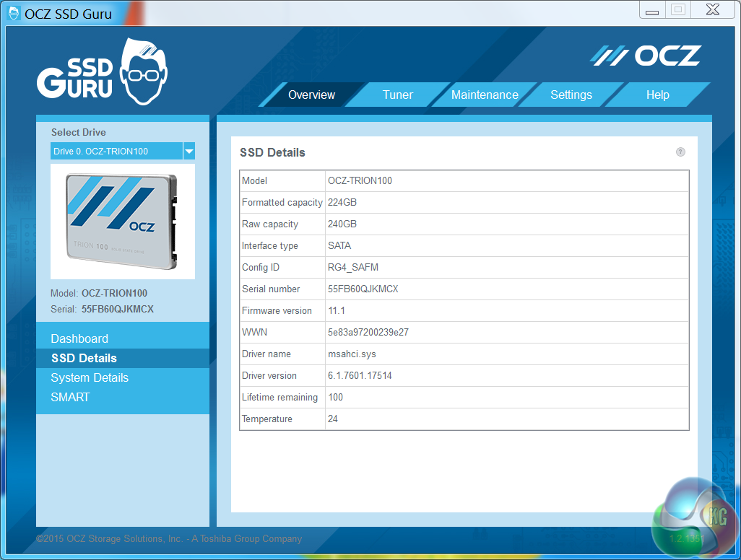Open Dashboard in the sidebar
This screenshot has height=560, width=741.
click(122, 338)
